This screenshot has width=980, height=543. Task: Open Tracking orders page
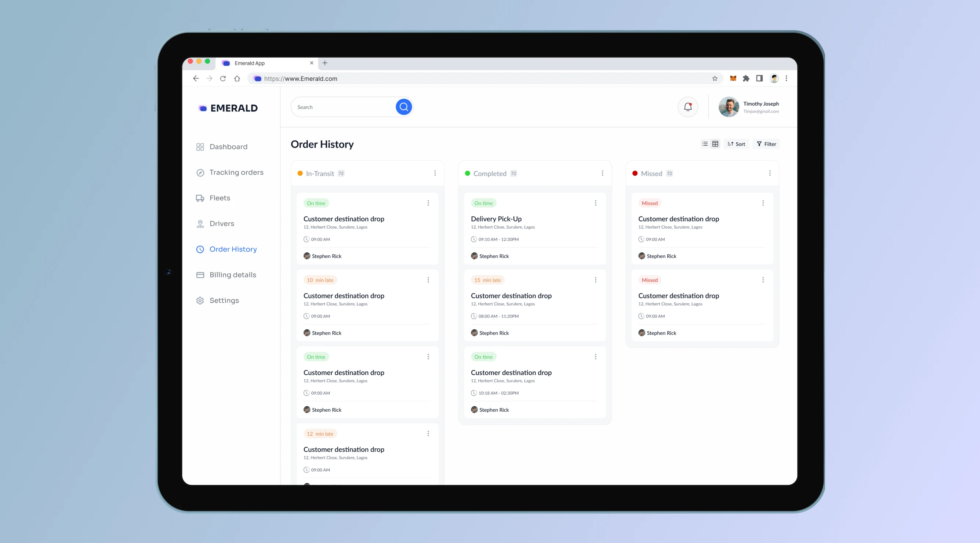(x=236, y=172)
